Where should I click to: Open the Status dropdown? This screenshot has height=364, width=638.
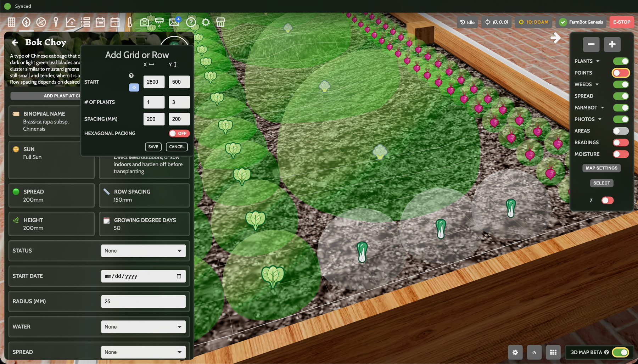pos(143,251)
